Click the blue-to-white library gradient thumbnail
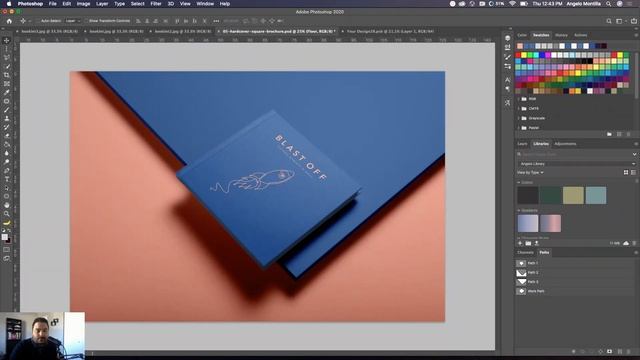This screenshot has width=640, height=360. tap(528, 223)
